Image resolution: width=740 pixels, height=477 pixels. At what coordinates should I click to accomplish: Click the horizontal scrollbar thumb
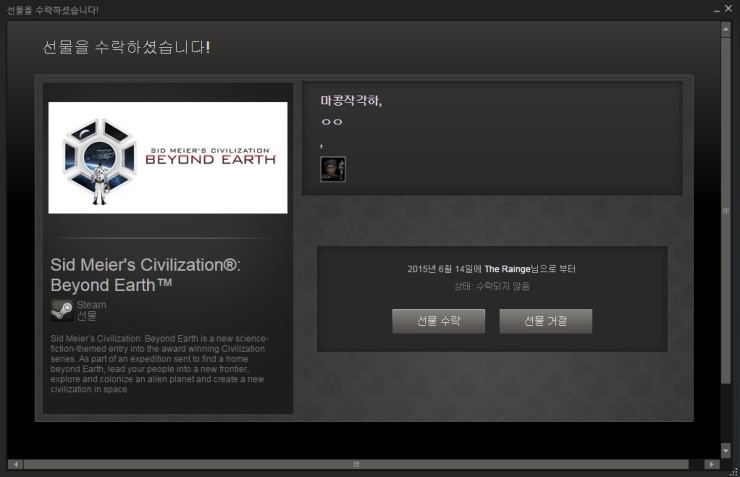[x=356, y=464]
